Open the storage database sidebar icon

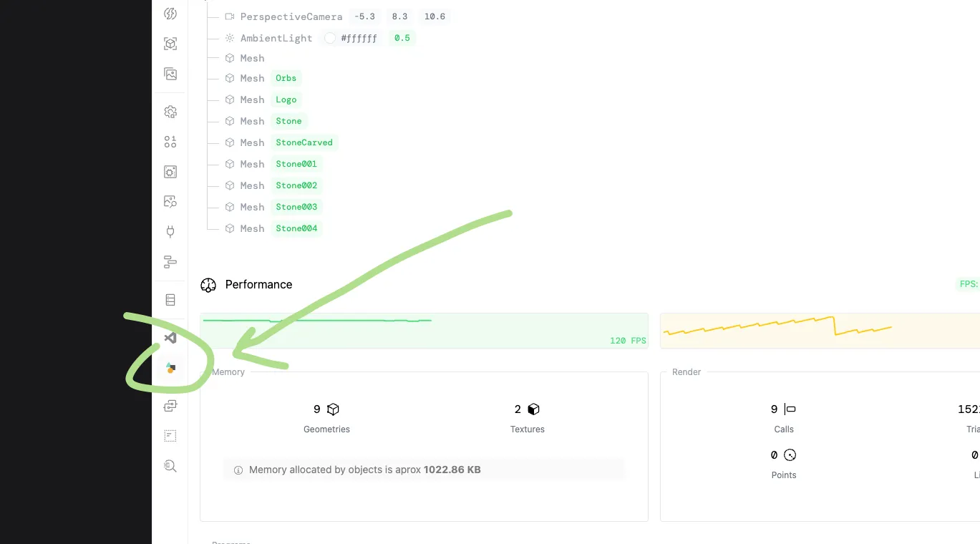tap(170, 300)
